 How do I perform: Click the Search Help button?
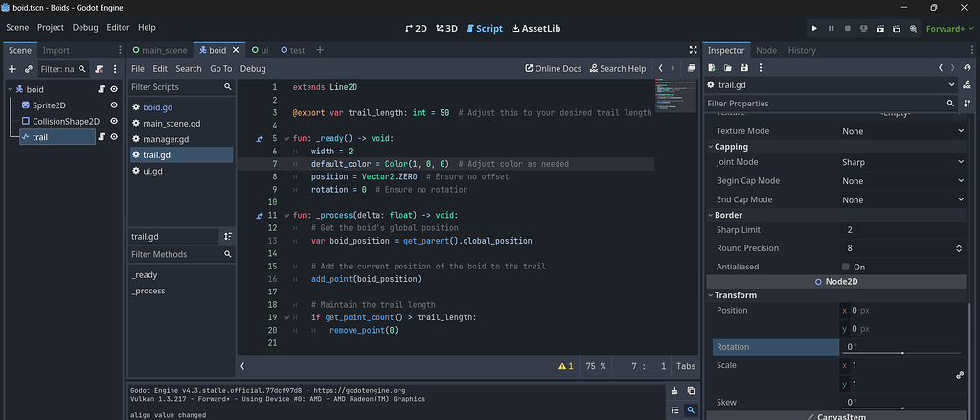(617, 69)
